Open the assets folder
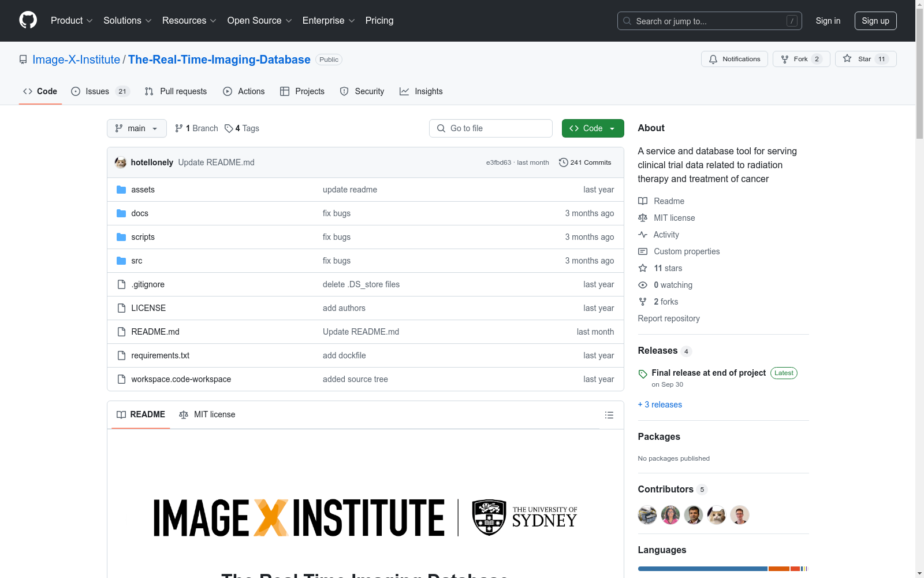This screenshot has height=578, width=924. pyautogui.click(x=143, y=190)
